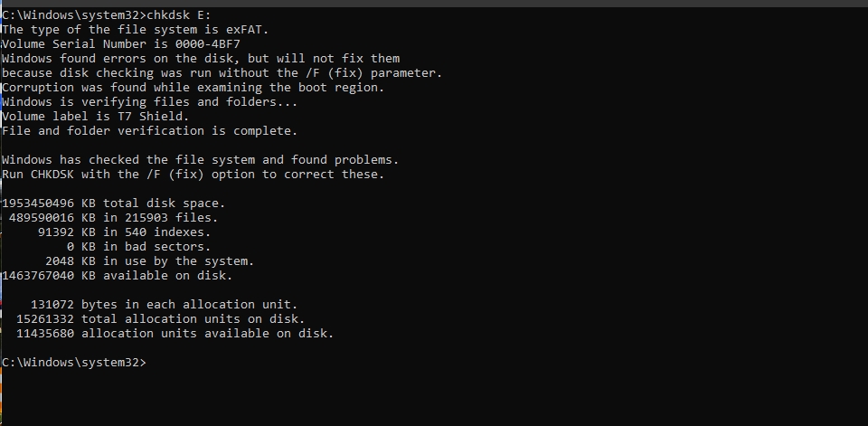The width and height of the screenshot is (868, 426).
Task: Click '15261332 total allocation units on disk' line
Action: pyautogui.click(x=161, y=319)
